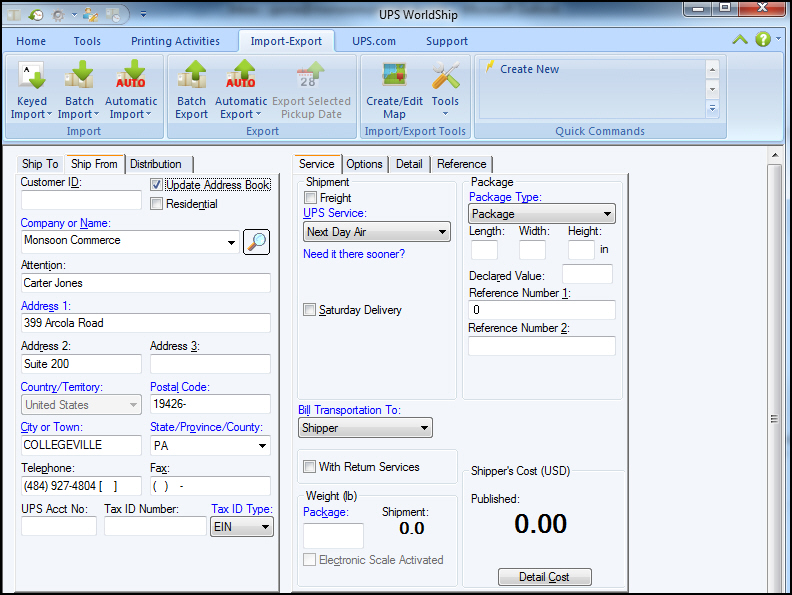Click the Quick Commands scroll down arrow
The height and width of the screenshot is (595, 792).
(x=712, y=89)
